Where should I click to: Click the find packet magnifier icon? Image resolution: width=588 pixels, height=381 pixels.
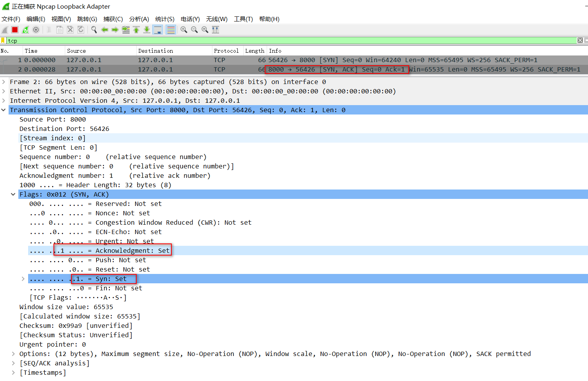coord(94,30)
